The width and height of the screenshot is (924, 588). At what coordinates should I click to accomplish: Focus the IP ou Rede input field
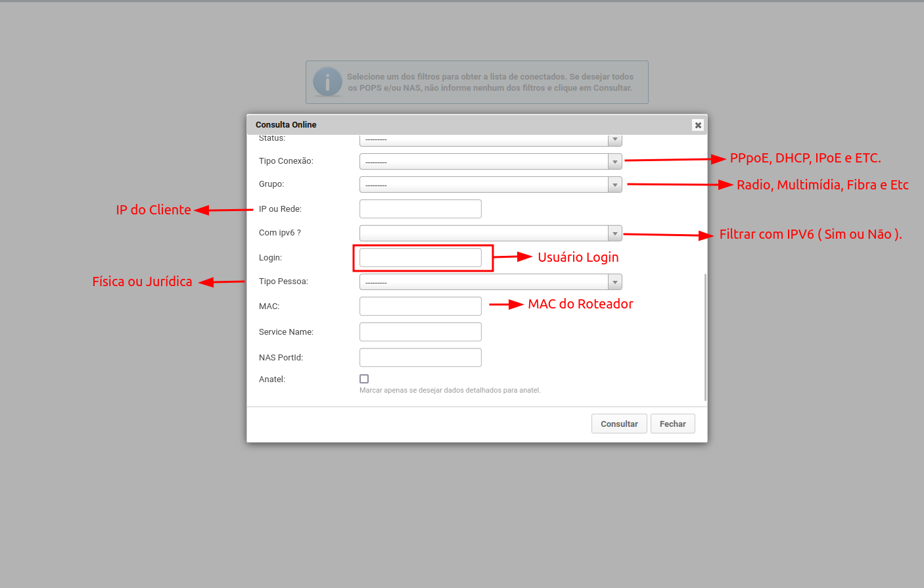point(421,209)
